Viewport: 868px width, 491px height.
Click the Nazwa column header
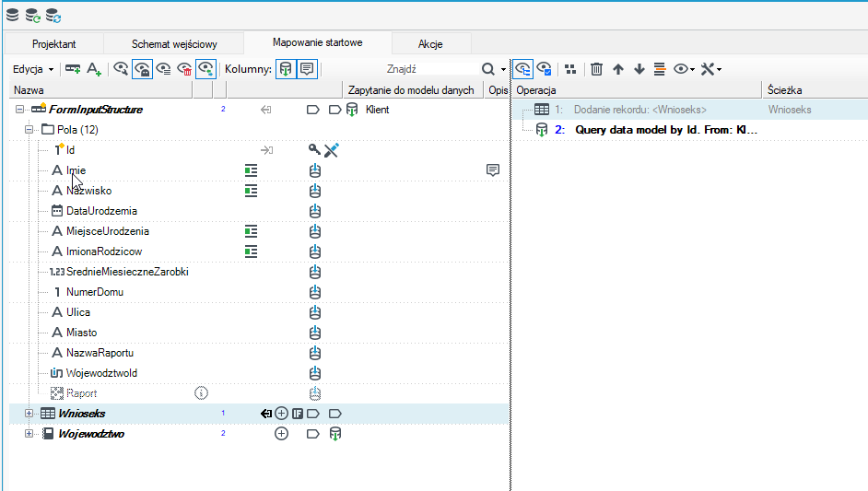pos(100,89)
